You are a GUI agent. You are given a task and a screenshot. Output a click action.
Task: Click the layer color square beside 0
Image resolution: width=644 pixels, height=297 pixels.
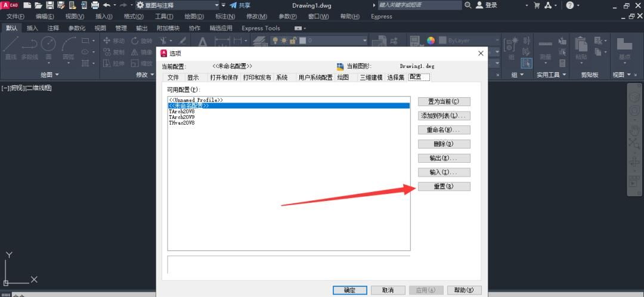coord(303,41)
